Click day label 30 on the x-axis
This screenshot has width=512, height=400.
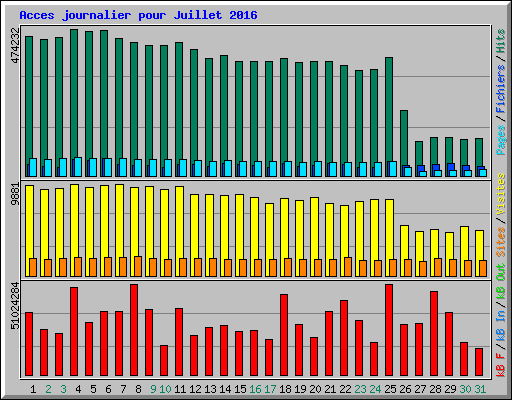click(465, 389)
